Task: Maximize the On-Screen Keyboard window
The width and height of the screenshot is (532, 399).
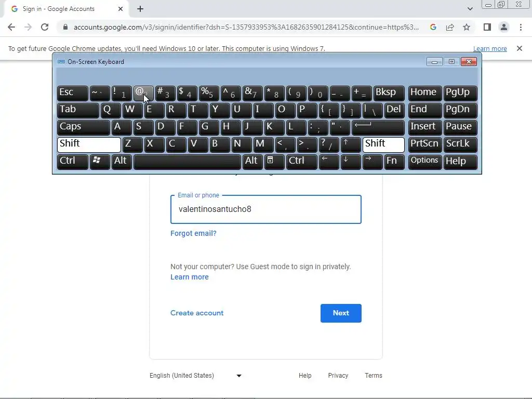Action: (x=451, y=62)
